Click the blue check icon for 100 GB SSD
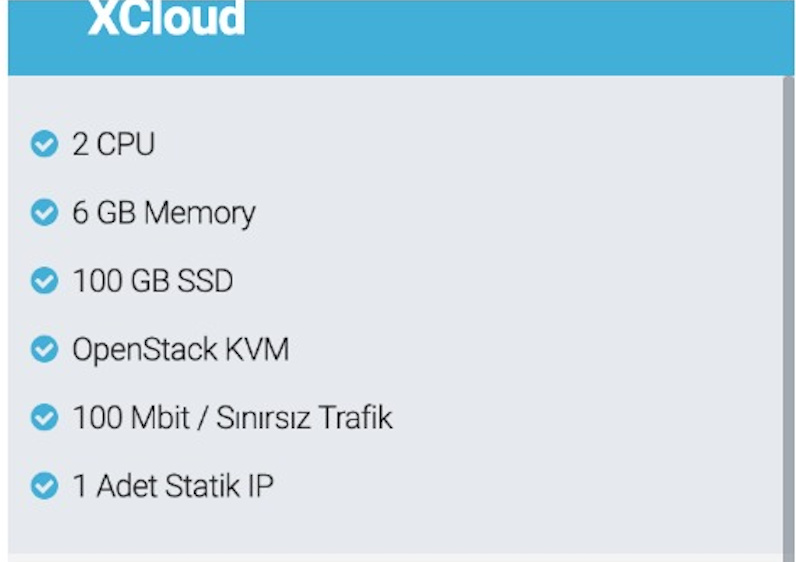 (44, 280)
